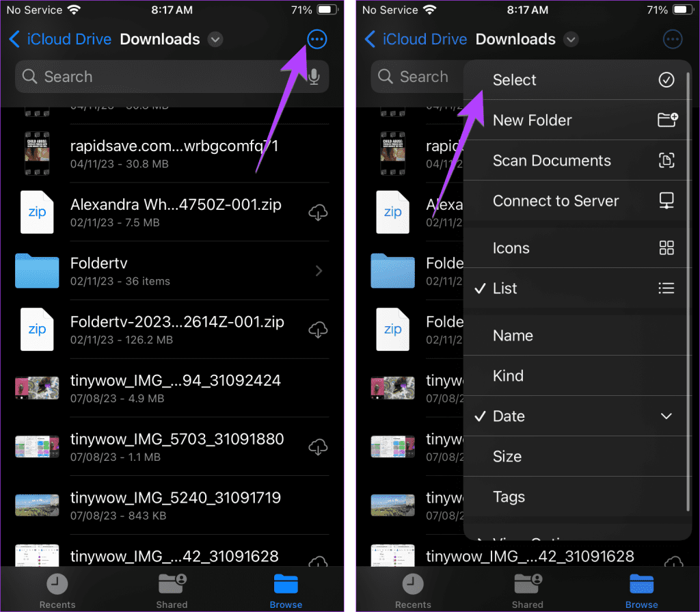Screen dimensions: 700x612
Task: Open the Downloads title dropdown chevron
Action: point(215,40)
